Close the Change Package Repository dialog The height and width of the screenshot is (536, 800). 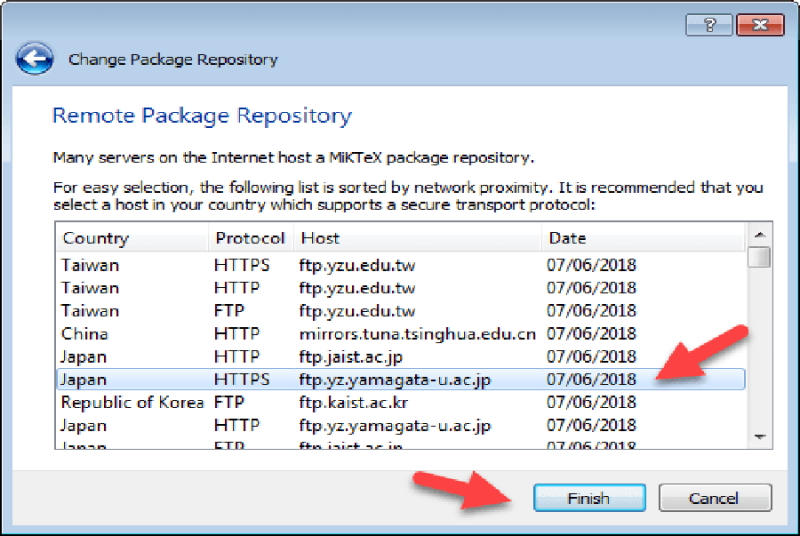click(x=760, y=24)
